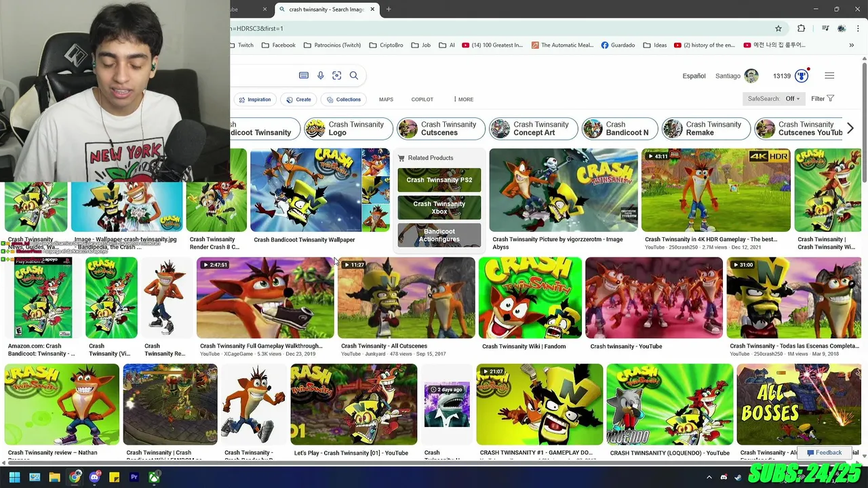The width and height of the screenshot is (868, 488).
Task: Open the SafeSearch Off dropdown
Action: pyautogui.click(x=774, y=99)
